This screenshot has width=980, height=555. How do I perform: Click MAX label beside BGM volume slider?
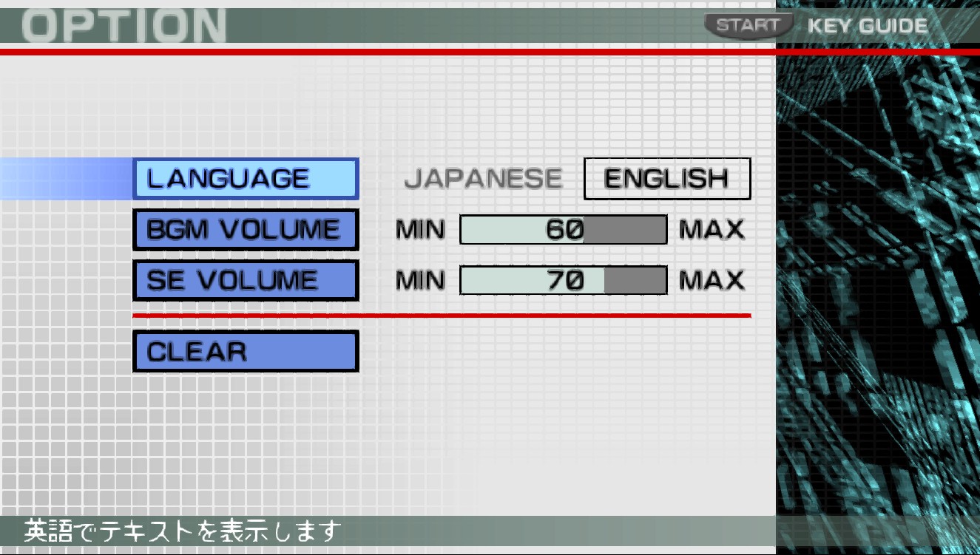[712, 230]
